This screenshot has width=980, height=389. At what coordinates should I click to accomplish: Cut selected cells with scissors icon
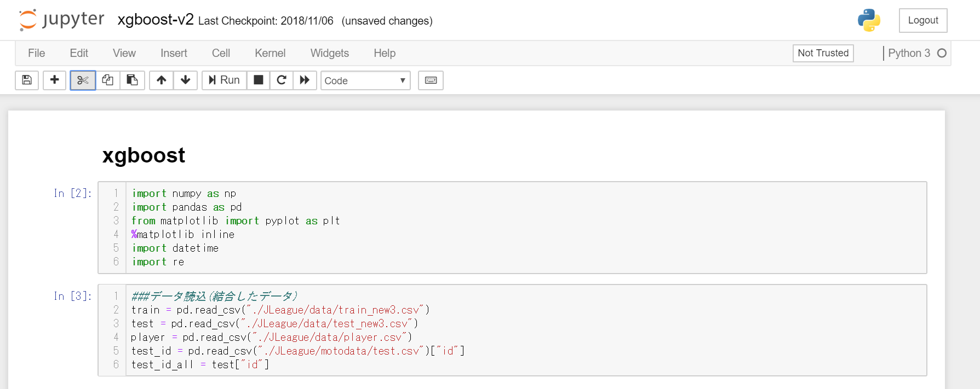tap(83, 80)
